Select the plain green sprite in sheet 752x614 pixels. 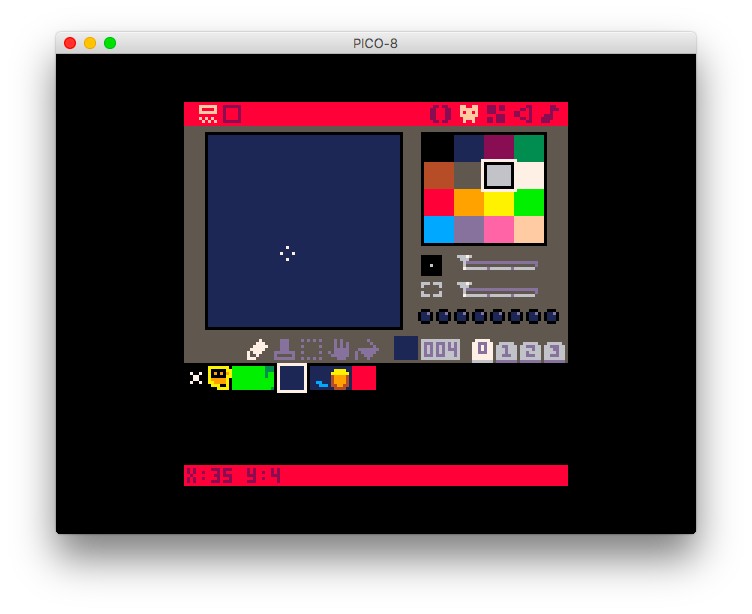[244, 378]
